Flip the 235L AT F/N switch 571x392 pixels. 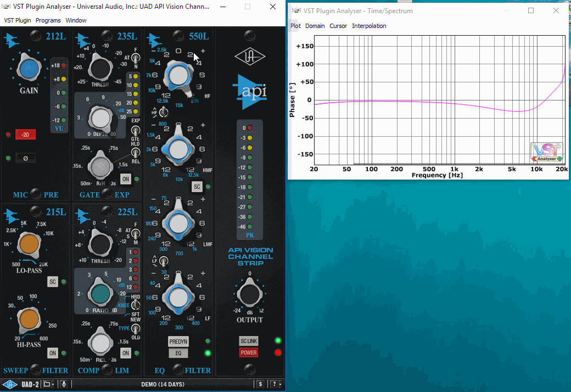coord(136,58)
